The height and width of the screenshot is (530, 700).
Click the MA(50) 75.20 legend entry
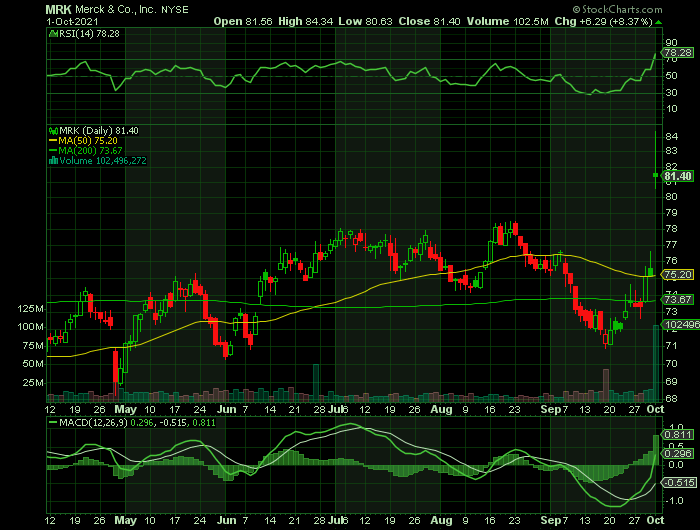pos(83,141)
